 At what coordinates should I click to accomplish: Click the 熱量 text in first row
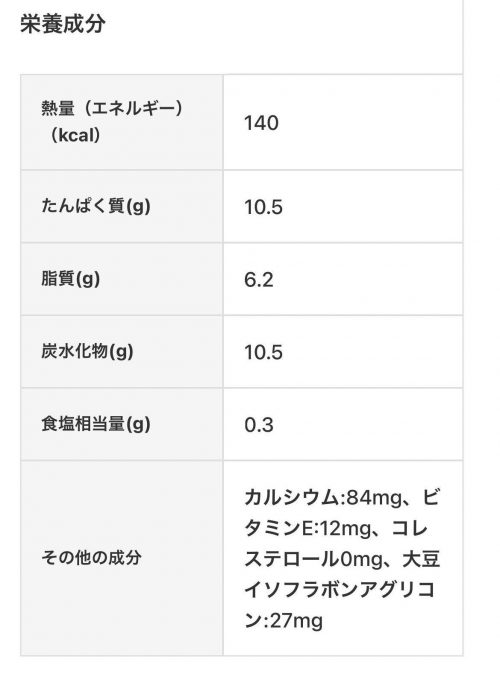[x=58, y=108]
